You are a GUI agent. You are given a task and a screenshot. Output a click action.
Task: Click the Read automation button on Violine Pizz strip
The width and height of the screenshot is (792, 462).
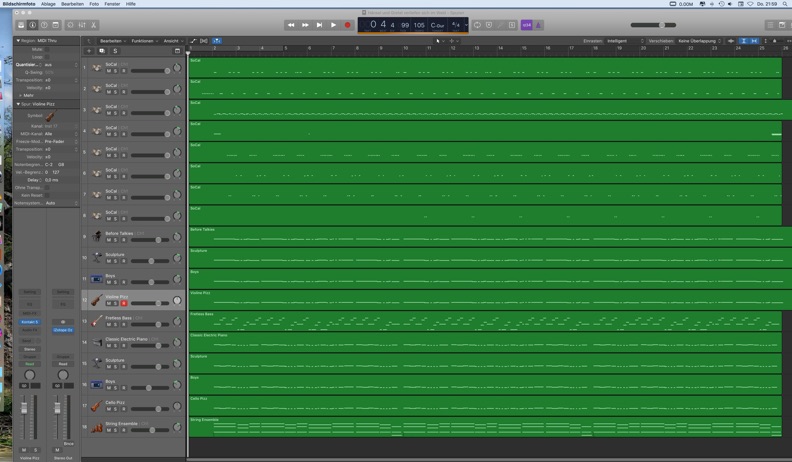[x=30, y=364]
